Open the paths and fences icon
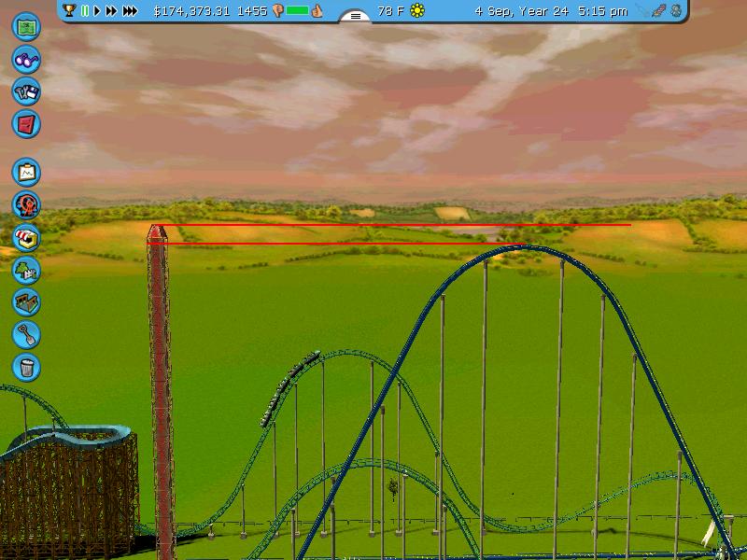Screen dimensions: 747x560 [26, 302]
